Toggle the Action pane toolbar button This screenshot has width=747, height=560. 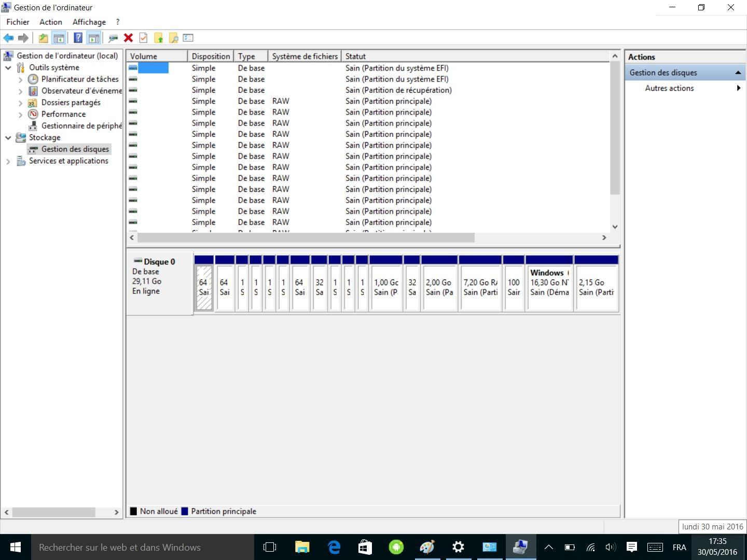[94, 38]
